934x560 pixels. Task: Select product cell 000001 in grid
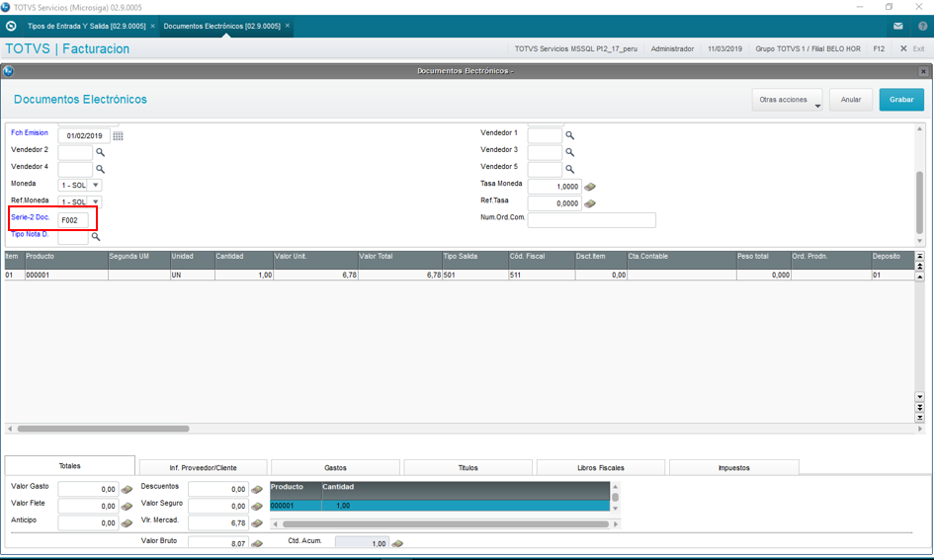[66, 275]
